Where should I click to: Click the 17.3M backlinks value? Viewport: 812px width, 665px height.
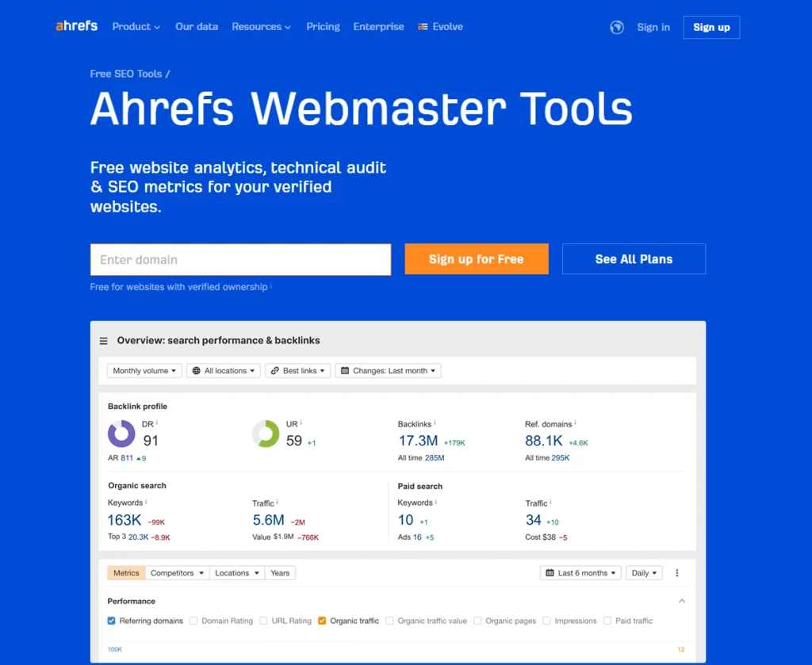(x=419, y=441)
